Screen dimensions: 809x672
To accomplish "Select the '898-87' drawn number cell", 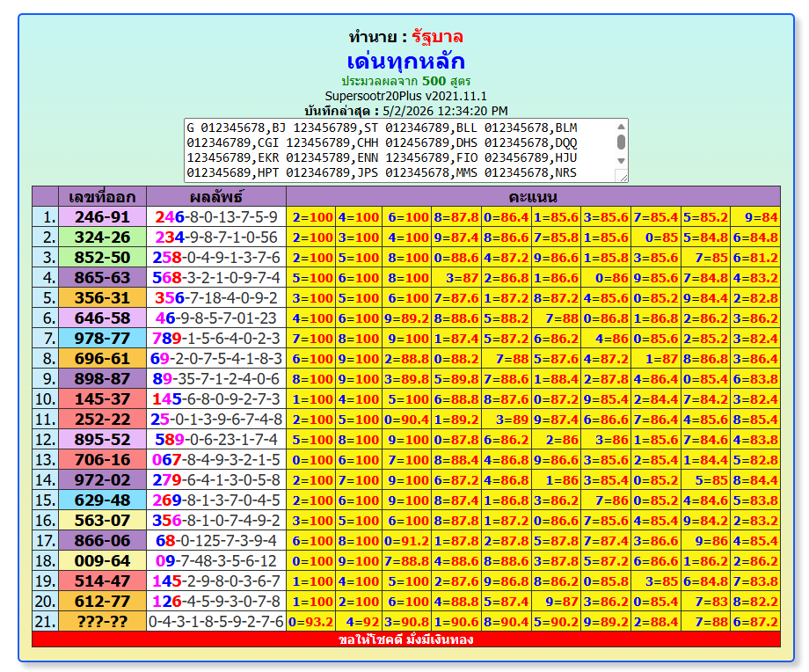I will tap(102, 378).
